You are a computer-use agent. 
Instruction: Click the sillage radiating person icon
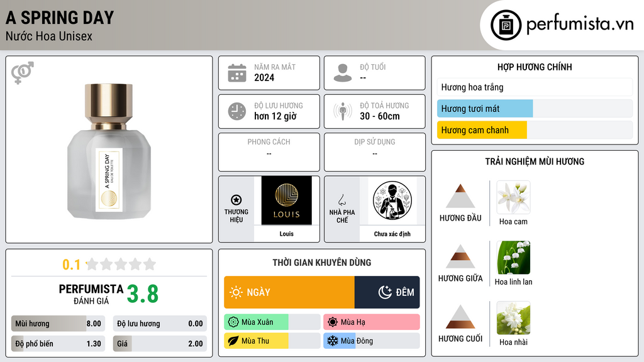pos(343,111)
